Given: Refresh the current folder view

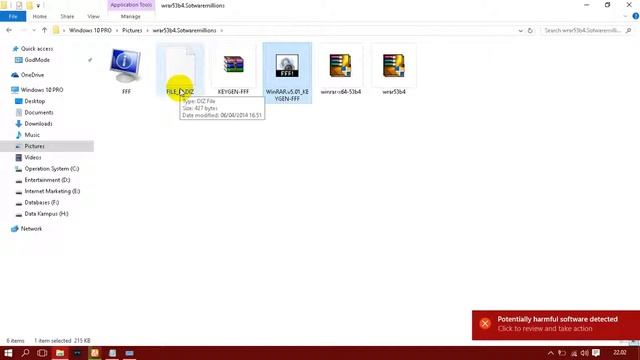Looking at the screenshot, I should (x=530, y=31).
